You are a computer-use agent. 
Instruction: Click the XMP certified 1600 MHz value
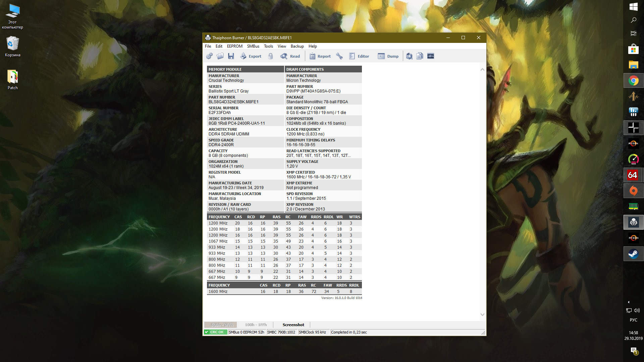click(x=319, y=177)
